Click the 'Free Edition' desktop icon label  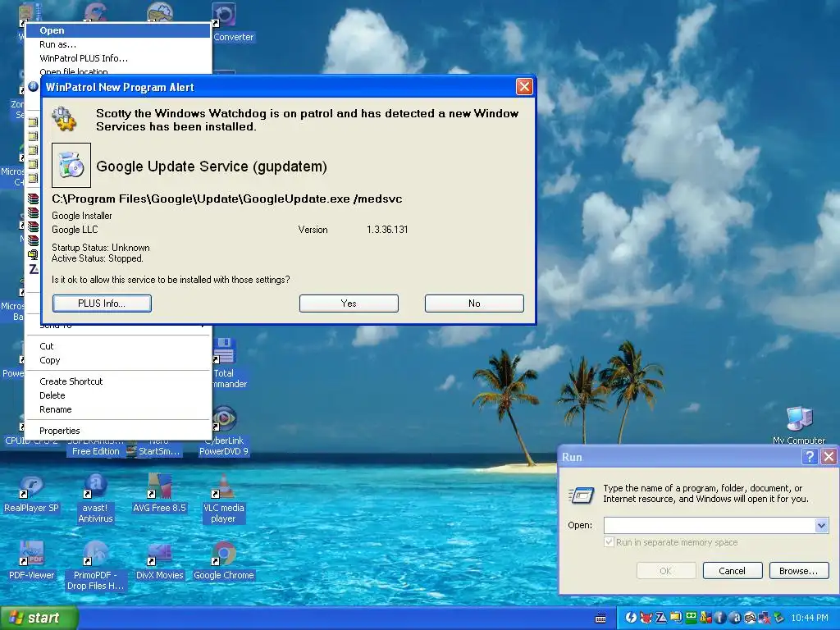[x=95, y=451]
